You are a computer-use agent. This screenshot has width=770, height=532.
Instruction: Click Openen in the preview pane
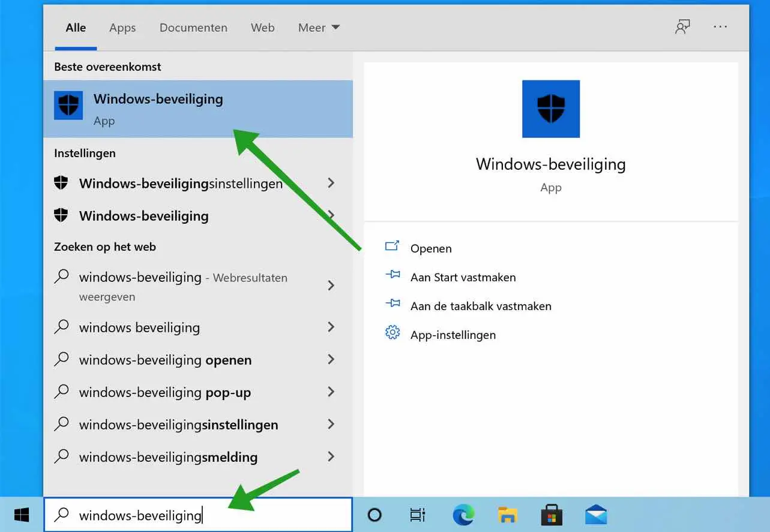tap(431, 248)
